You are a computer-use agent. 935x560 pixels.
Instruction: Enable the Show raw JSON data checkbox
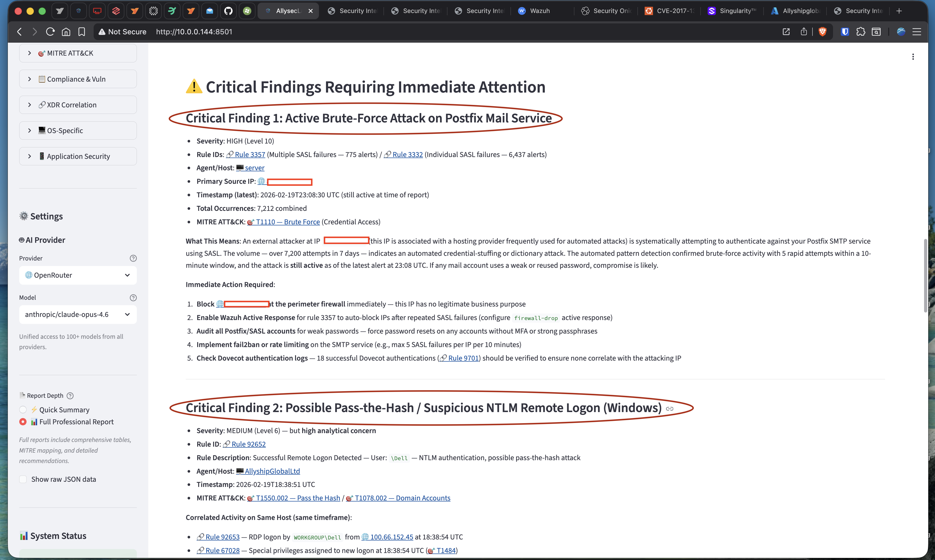pyautogui.click(x=23, y=479)
